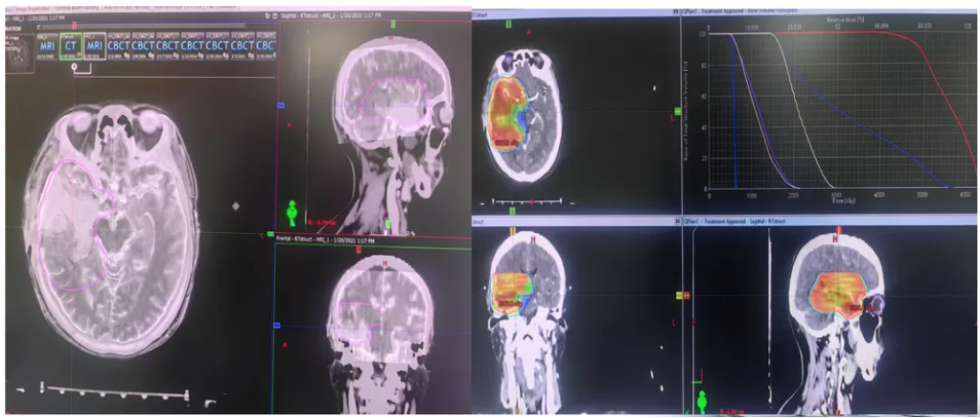Click the blue plane marker left of MRI sagittal view
The height and width of the screenshot is (418, 980).
[x=280, y=104]
